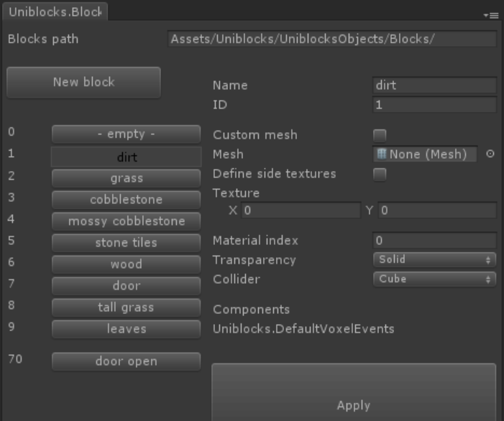Click the mesh icon in the Mesh field
This screenshot has height=421, width=504.
click(382, 154)
